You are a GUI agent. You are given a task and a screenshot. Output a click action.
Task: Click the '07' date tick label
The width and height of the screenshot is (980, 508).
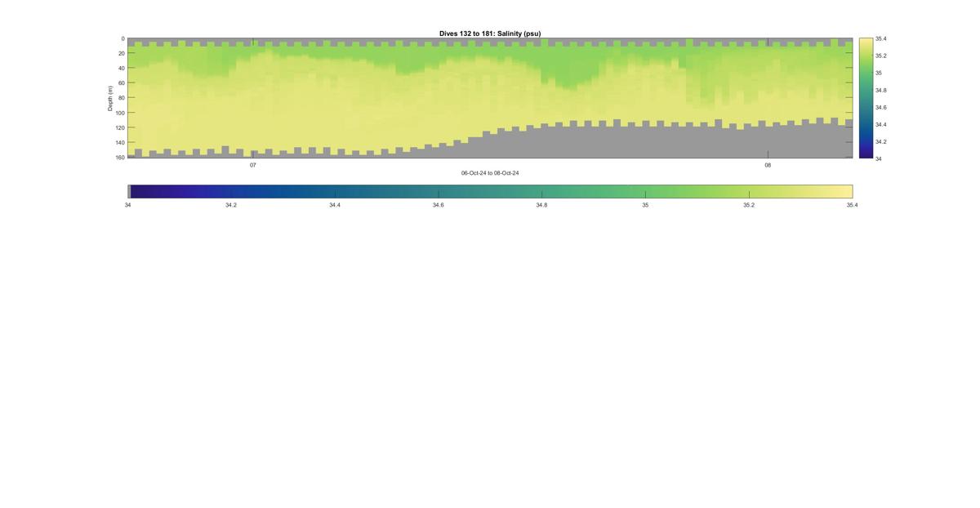point(253,165)
